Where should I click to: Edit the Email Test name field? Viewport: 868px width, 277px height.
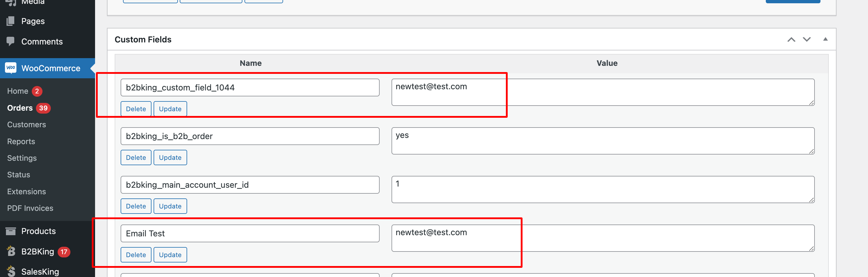tap(250, 233)
